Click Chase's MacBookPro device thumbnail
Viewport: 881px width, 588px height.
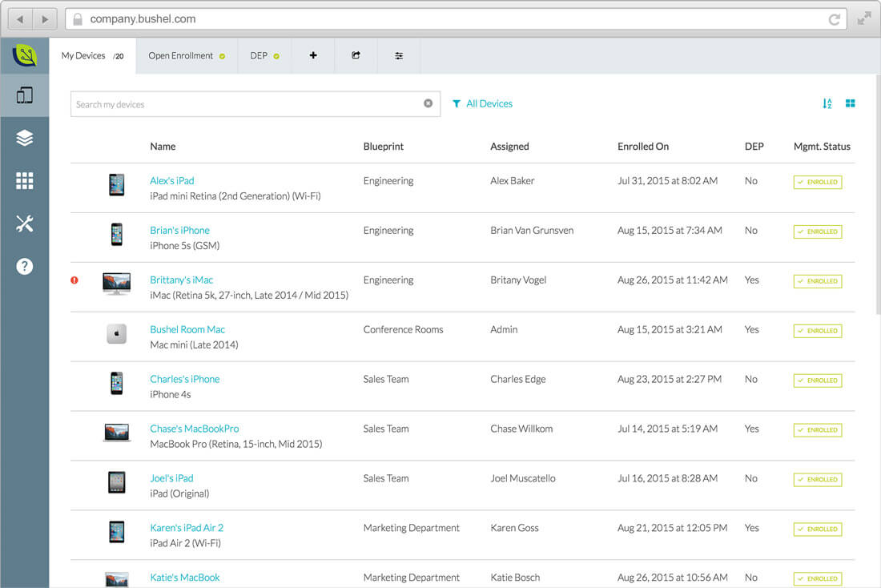coord(117,433)
